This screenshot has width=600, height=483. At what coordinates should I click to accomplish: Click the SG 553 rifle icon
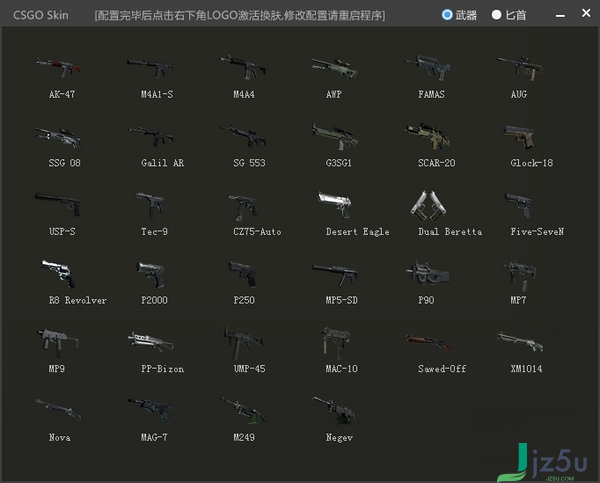pos(243,136)
